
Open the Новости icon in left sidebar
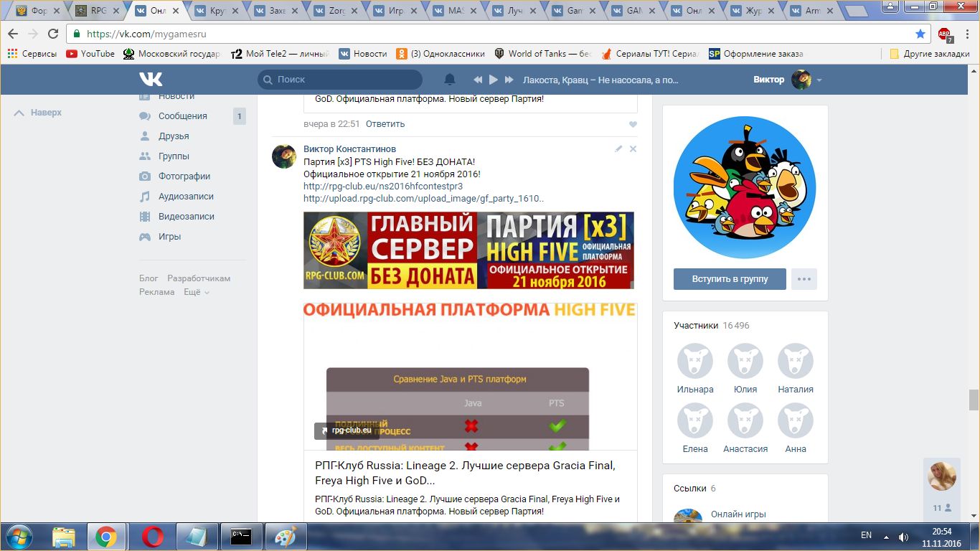[145, 96]
